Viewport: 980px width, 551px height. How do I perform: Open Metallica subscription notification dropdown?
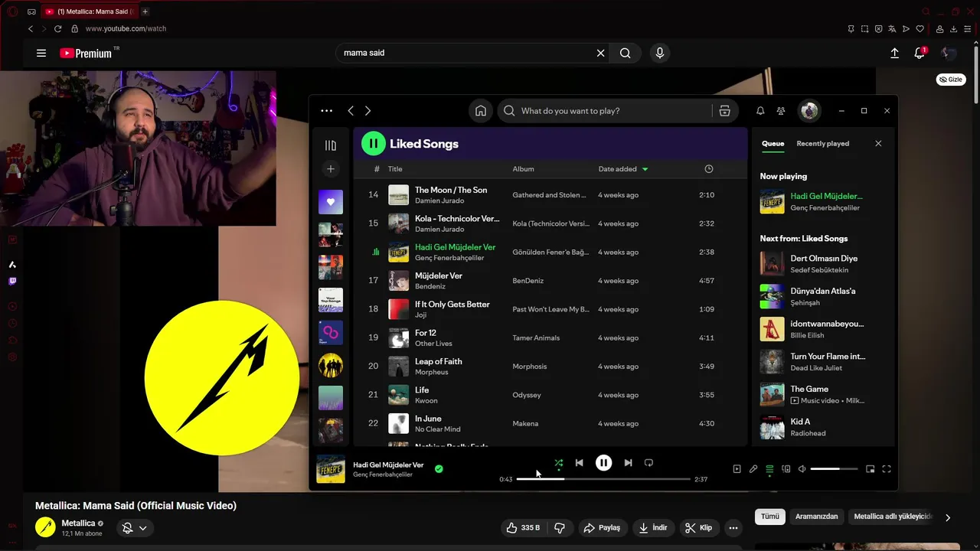135,527
